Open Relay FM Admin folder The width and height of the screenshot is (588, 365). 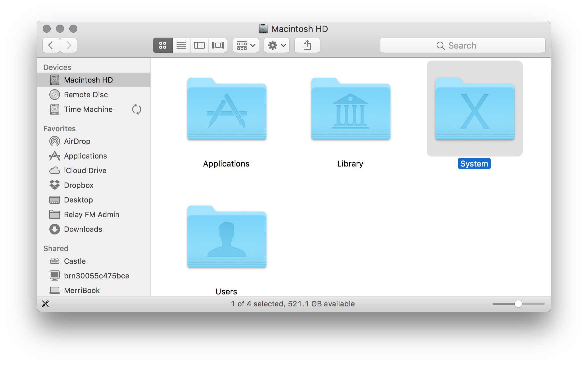94,214
